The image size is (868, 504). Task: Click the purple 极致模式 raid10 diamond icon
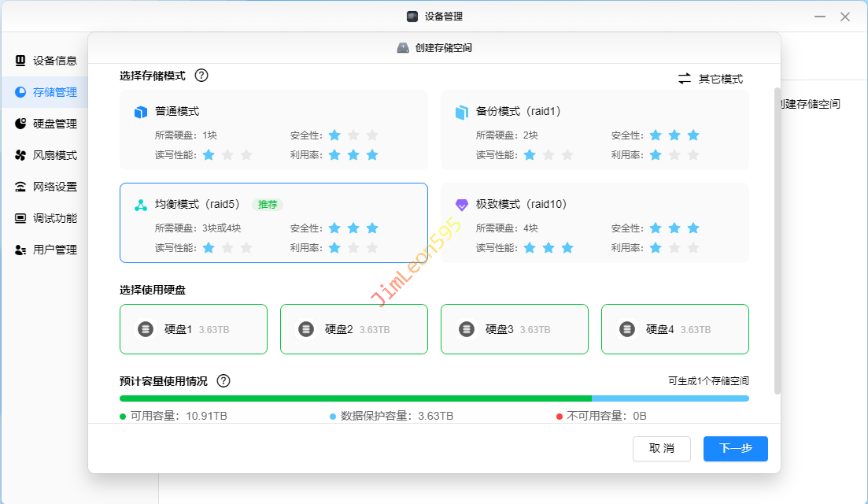tap(462, 205)
